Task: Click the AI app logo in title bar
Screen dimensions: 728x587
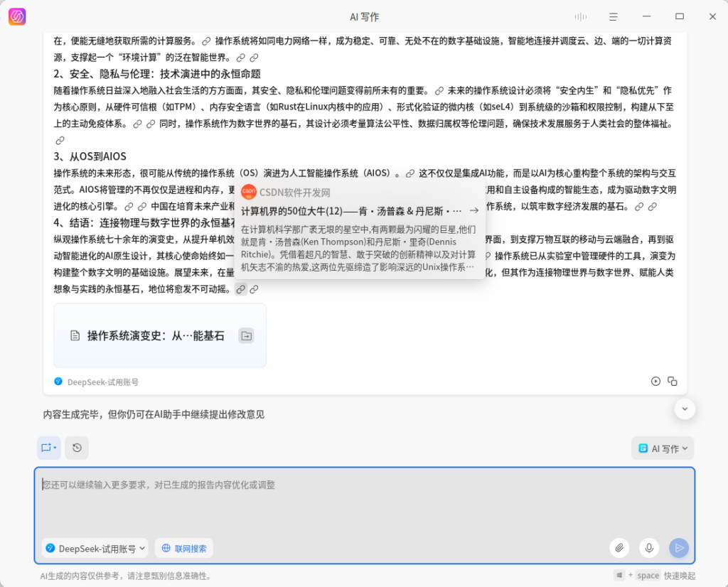Action: tap(17, 16)
